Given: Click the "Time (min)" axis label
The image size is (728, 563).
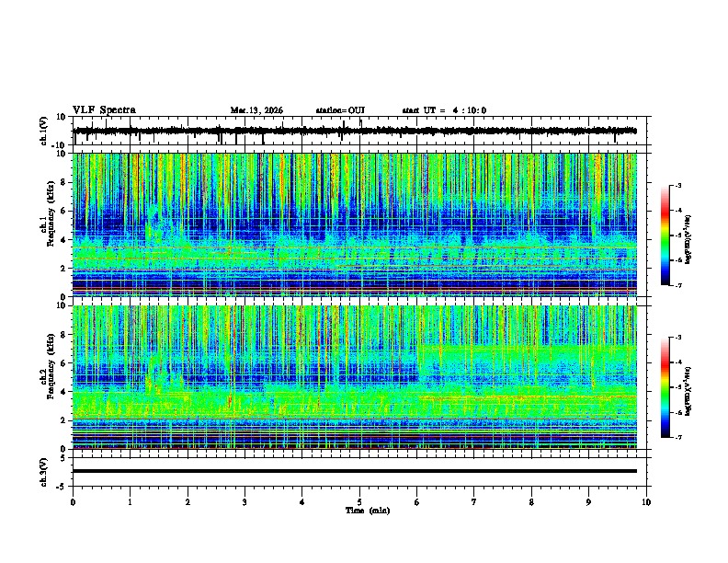Looking at the screenshot, I should point(368,511).
